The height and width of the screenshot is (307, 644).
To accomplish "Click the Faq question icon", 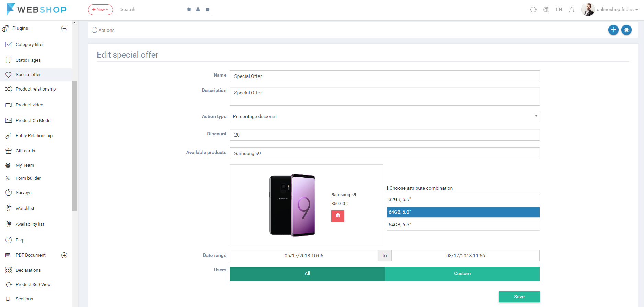I will [9, 240].
